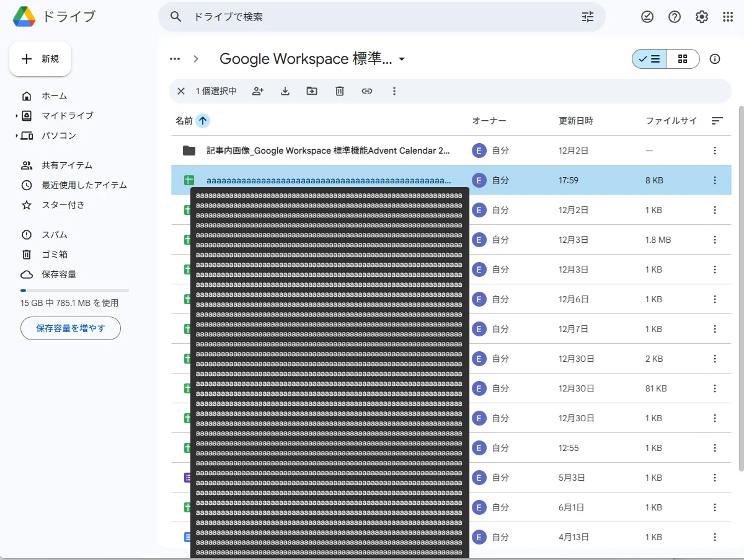Open ゴミ箱 in sidebar
This screenshot has width=744, height=560.
click(55, 255)
